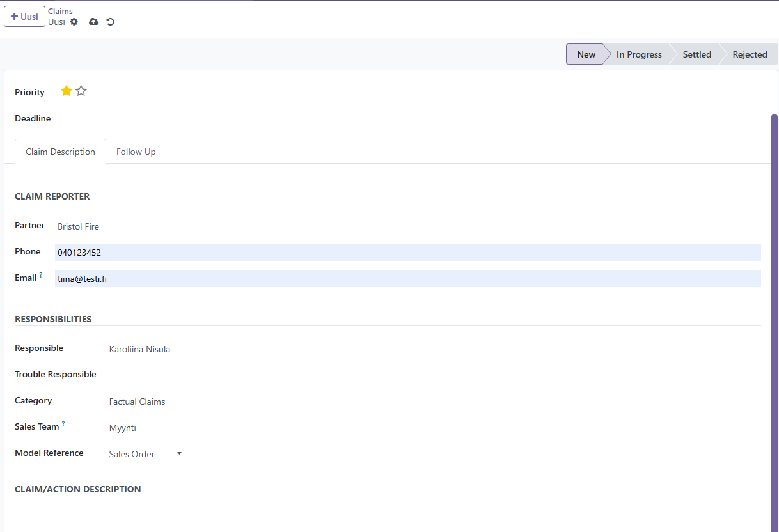The width and height of the screenshot is (779, 532).
Task: Switch to the Follow Up tab
Action: [x=136, y=152]
